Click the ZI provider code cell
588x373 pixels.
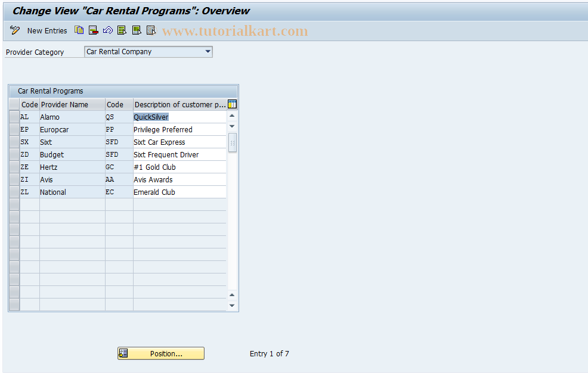(x=30, y=179)
